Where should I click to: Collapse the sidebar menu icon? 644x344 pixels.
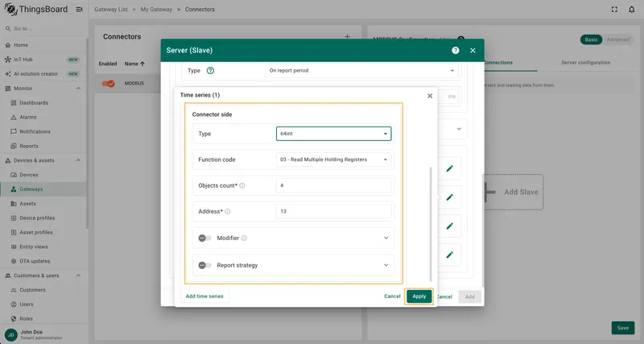click(79, 9)
